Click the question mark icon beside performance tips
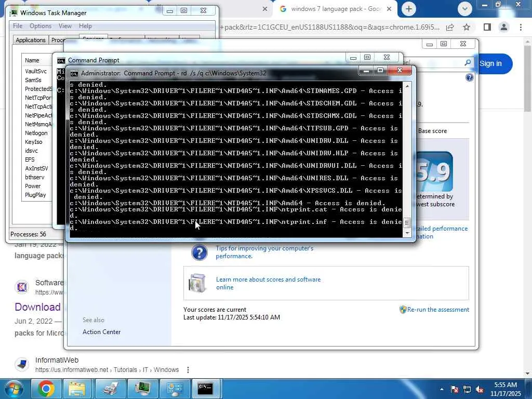This screenshot has height=399, width=532. 199,252
